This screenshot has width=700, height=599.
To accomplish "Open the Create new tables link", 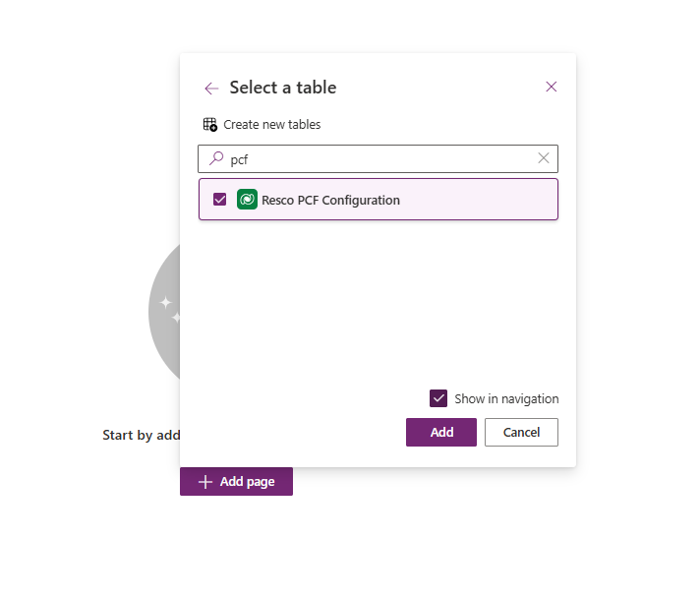I will click(x=271, y=125).
